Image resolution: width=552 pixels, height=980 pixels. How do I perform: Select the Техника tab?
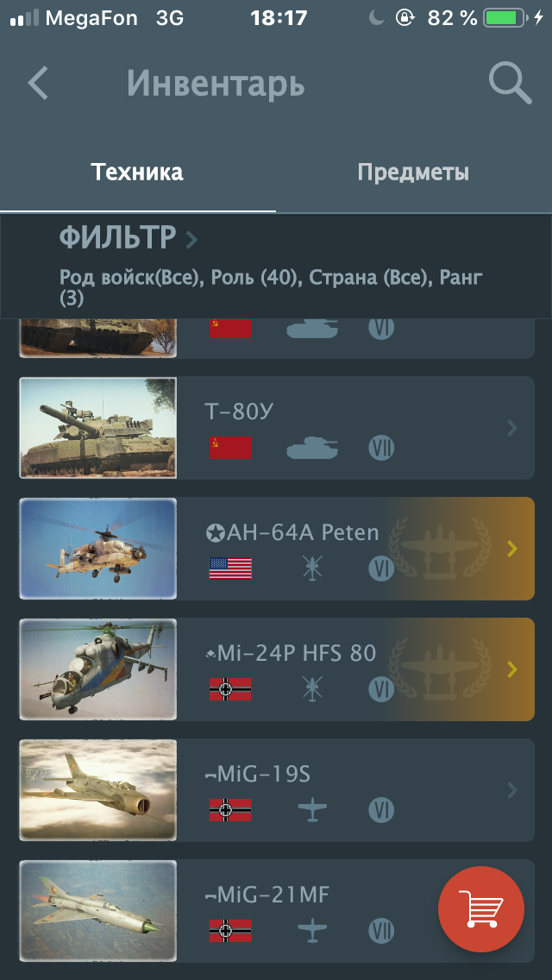click(x=137, y=172)
